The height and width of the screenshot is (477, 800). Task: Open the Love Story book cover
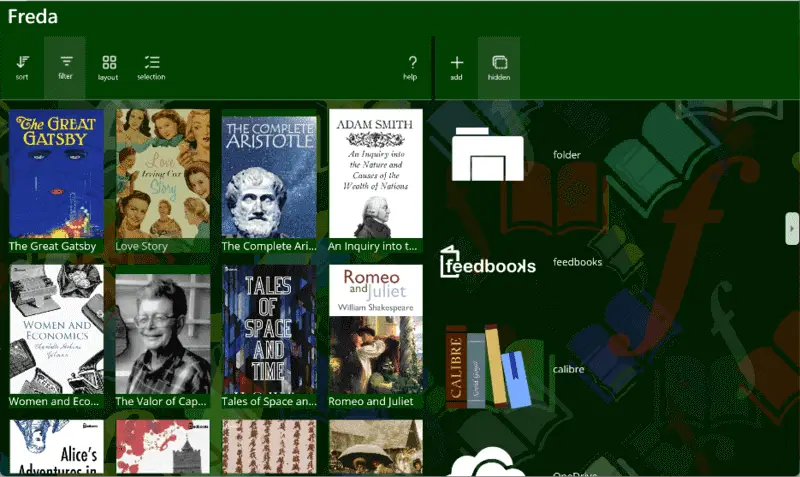click(163, 173)
